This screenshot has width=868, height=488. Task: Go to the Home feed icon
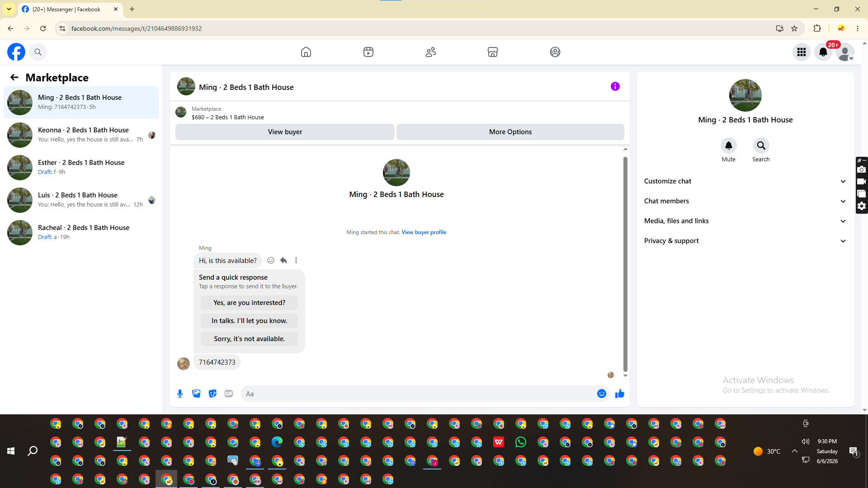(306, 52)
